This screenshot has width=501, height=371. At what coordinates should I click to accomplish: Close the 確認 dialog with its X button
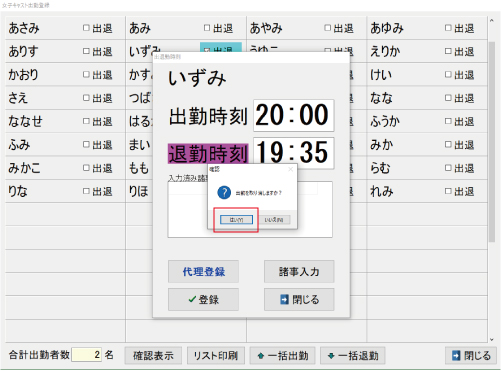tap(290, 169)
